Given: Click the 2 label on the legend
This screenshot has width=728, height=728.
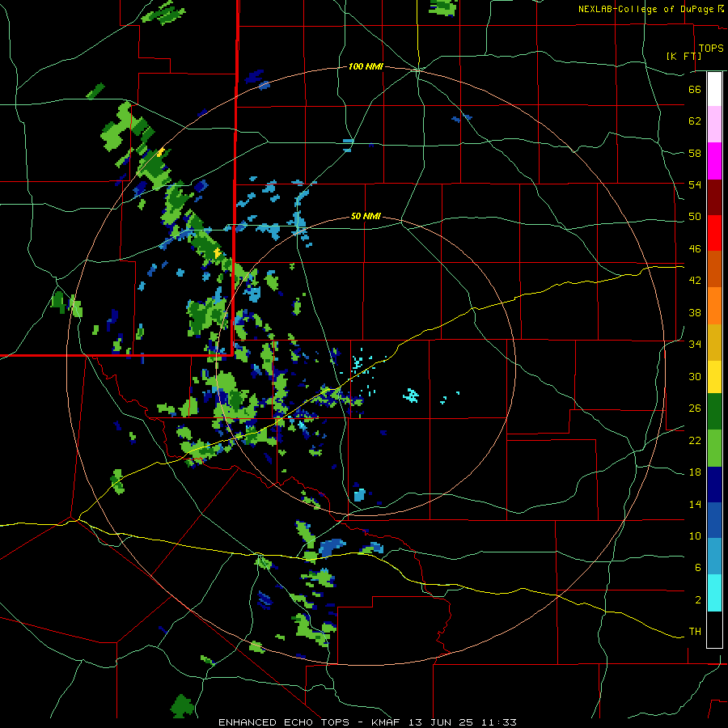Looking at the screenshot, I should (698, 600).
